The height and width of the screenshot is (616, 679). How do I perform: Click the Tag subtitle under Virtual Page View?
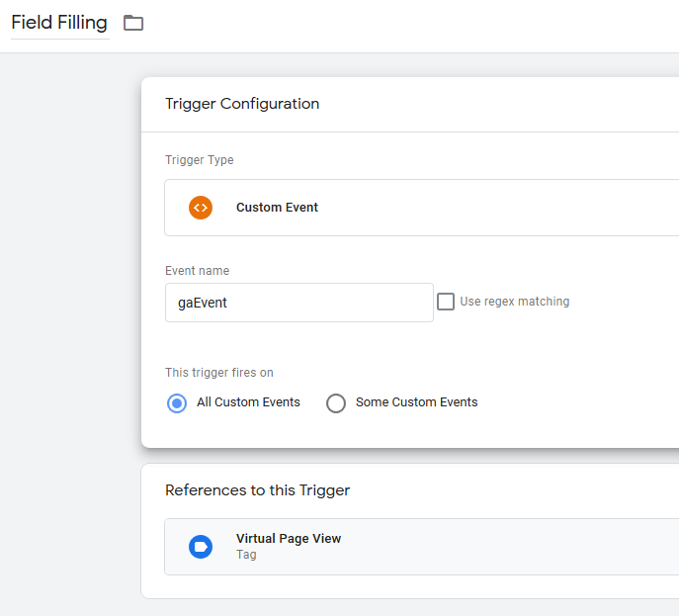[x=246, y=555]
